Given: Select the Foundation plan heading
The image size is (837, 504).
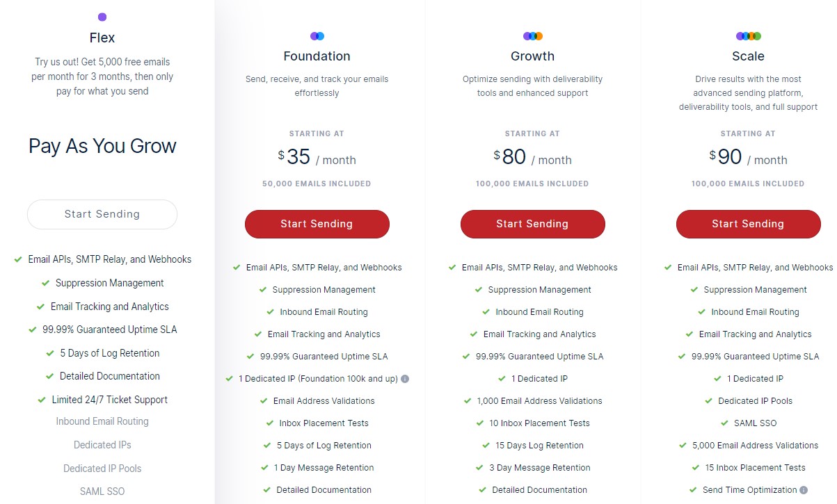Looking at the screenshot, I should 317,56.
